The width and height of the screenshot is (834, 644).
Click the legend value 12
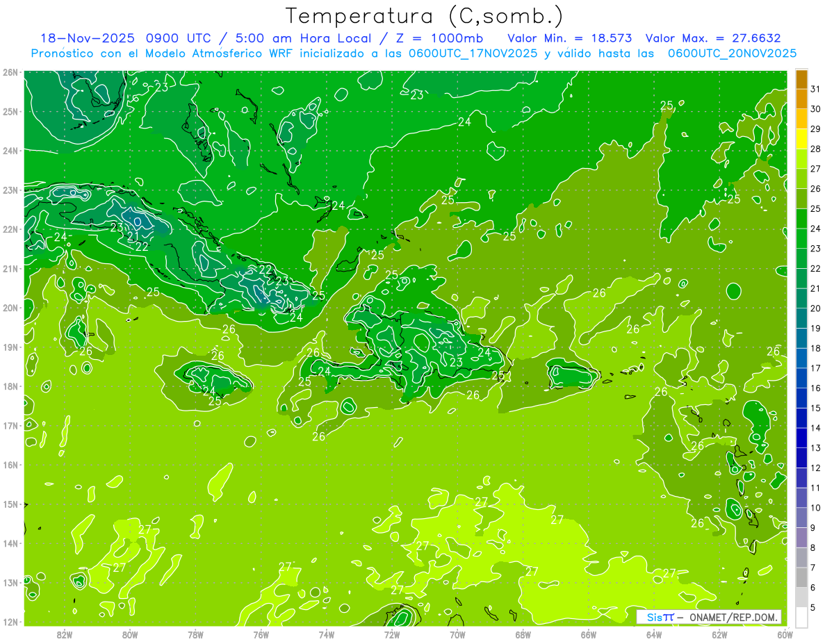pos(815,468)
